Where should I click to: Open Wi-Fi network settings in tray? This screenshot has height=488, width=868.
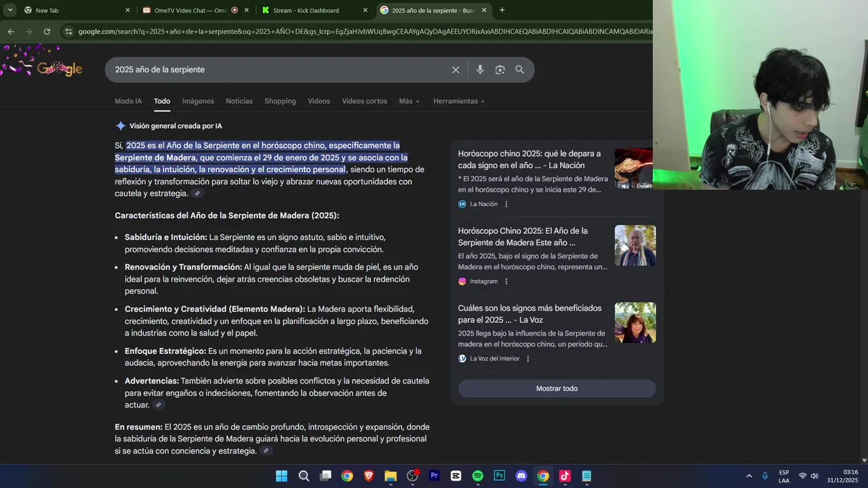802,476
